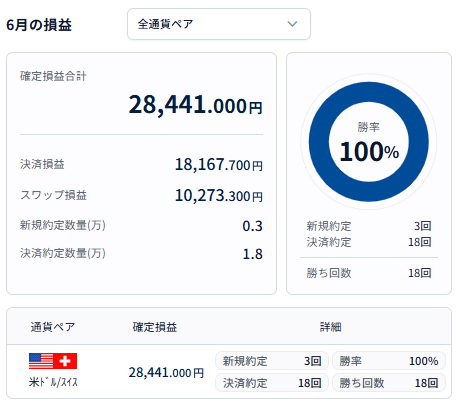Viewport: 456px width, 403px height.
Task: Click the 勝ち回数 18回 summary under chart
Action: click(x=369, y=273)
